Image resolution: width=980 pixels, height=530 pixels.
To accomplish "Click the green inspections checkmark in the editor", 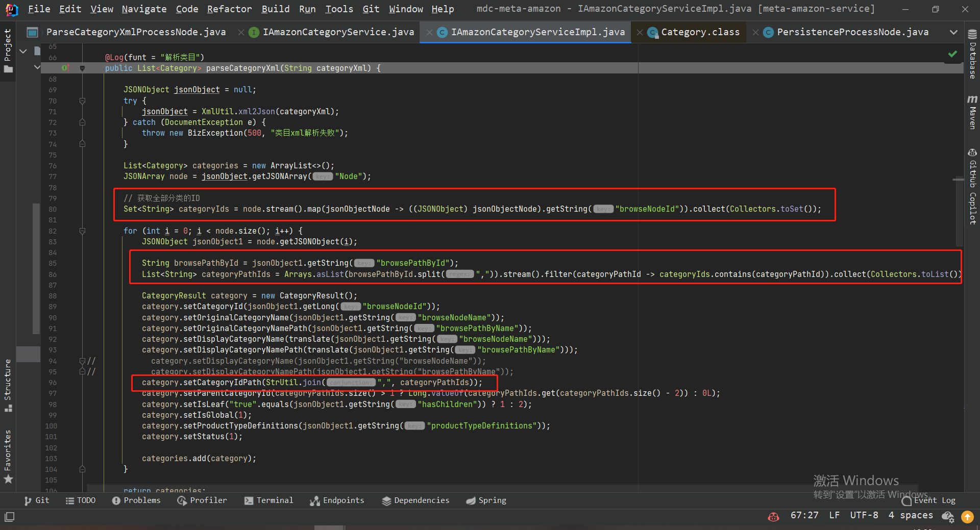I will tap(952, 54).
